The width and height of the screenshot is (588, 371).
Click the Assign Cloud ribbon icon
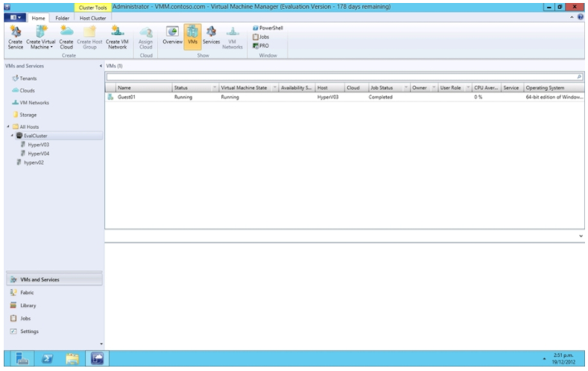coord(145,37)
